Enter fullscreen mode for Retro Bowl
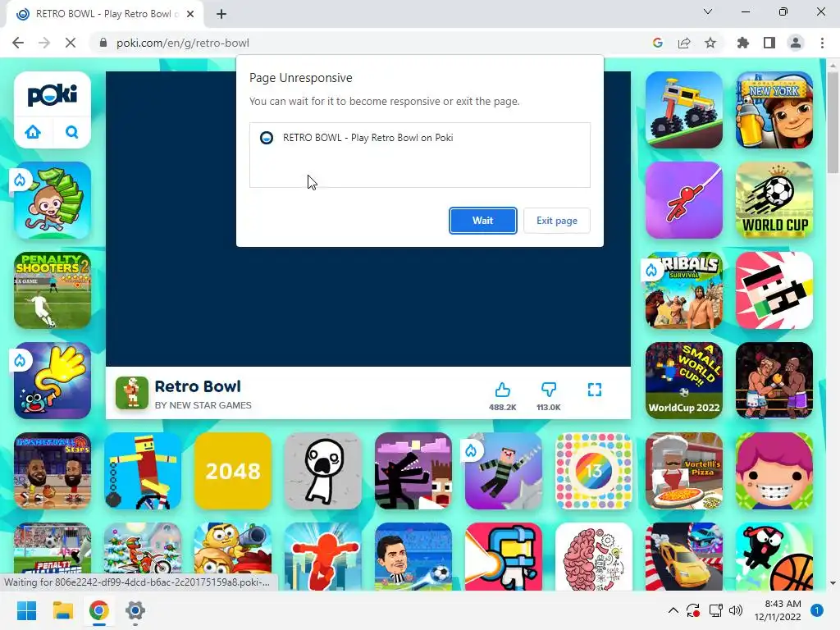This screenshot has width=840, height=630. point(595,390)
